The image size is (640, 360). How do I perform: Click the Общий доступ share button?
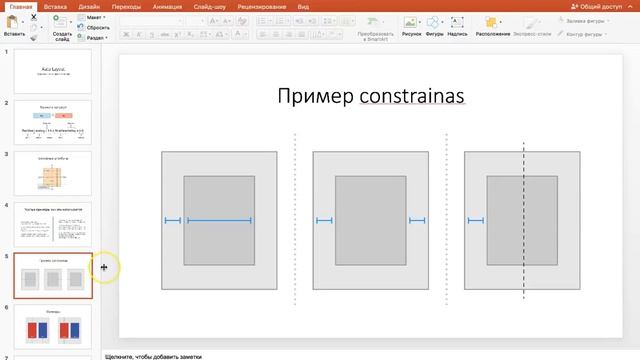[x=596, y=7]
